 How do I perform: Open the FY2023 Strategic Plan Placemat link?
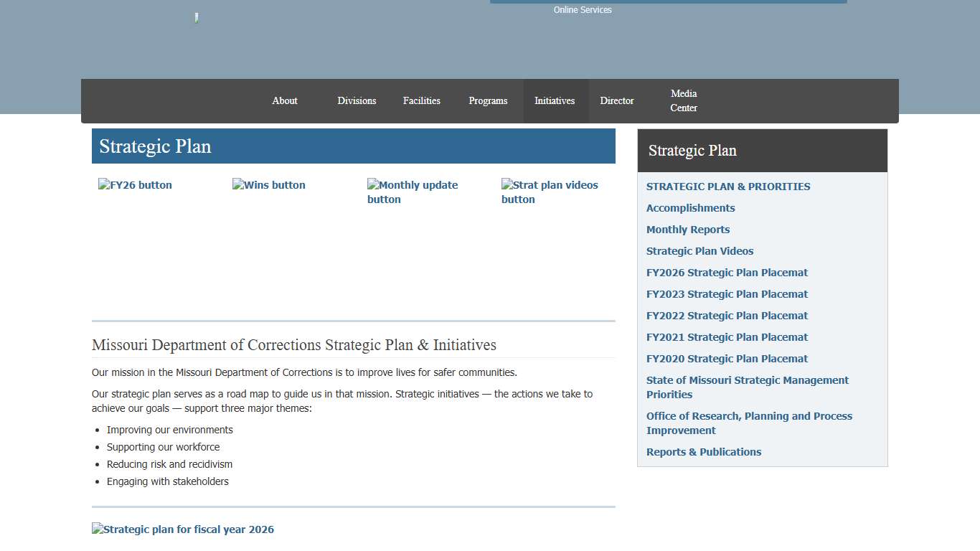(727, 293)
